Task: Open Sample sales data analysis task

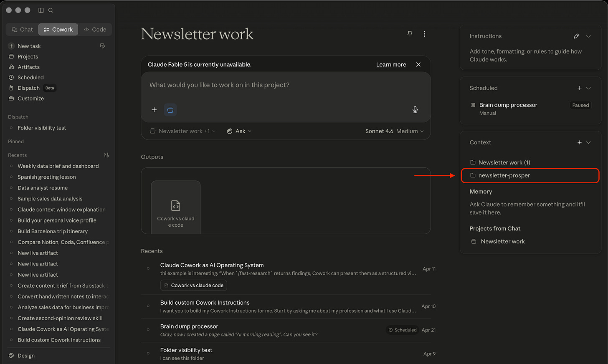Action: coord(50,199)
